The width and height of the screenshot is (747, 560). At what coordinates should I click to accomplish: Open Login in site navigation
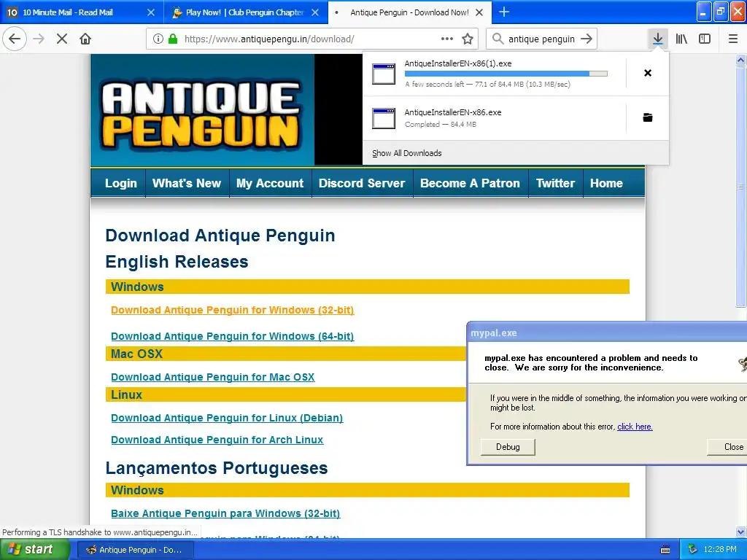pyautogui.click(x=121, y=183)
